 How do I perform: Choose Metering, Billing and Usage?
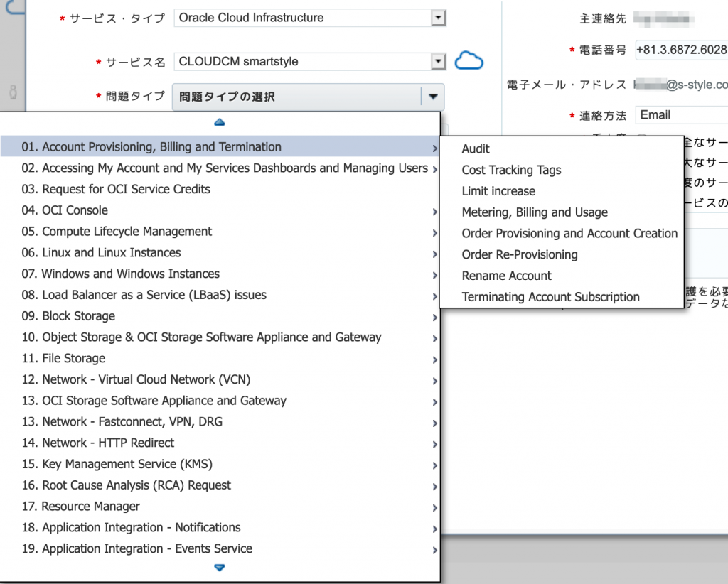coord(562,212)
